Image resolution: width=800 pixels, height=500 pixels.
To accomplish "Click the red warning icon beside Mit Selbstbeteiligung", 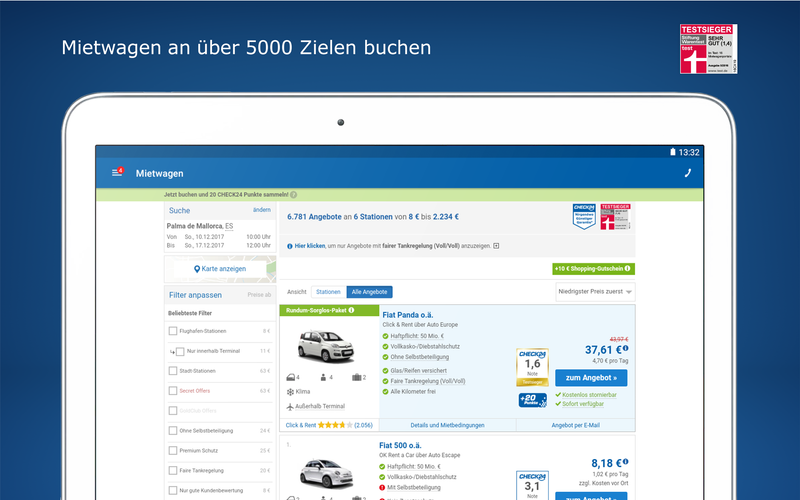I will [x=382, y=488].
